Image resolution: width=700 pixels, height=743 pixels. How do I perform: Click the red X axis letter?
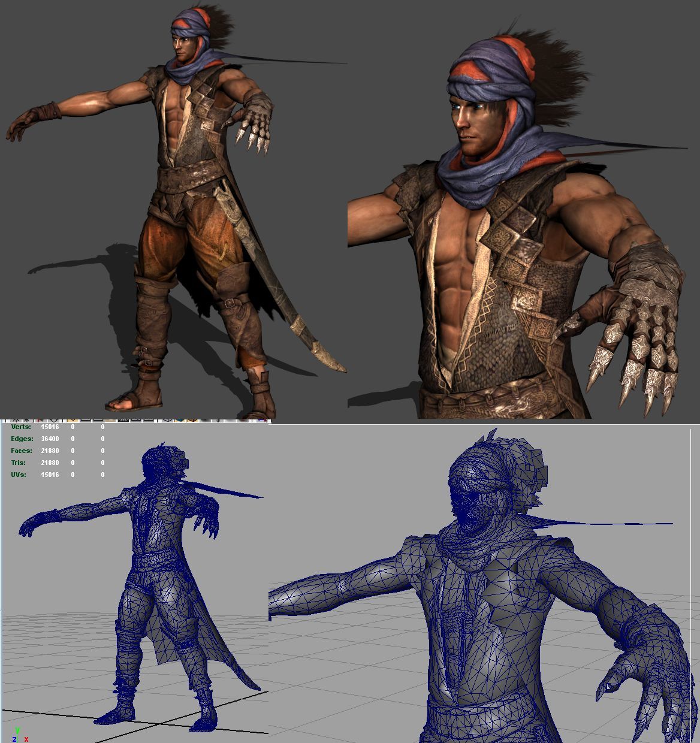(26, 739)
